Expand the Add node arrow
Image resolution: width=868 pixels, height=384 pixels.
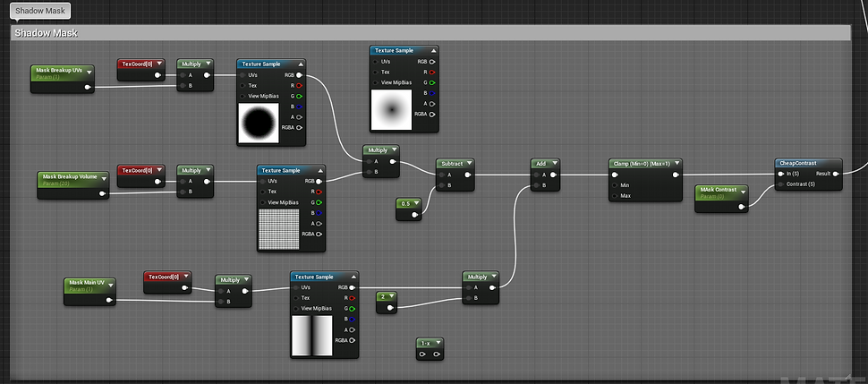click(554, 164)
